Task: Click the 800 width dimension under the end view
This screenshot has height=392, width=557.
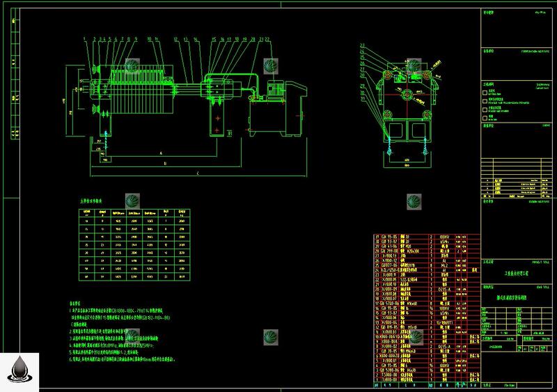Action: click(407, 165)
